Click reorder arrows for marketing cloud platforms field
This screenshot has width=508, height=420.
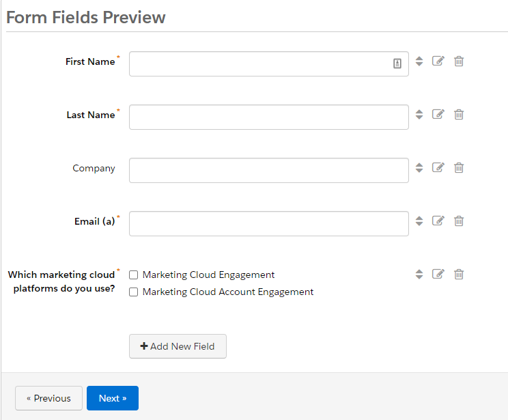[x=419, y=274]
